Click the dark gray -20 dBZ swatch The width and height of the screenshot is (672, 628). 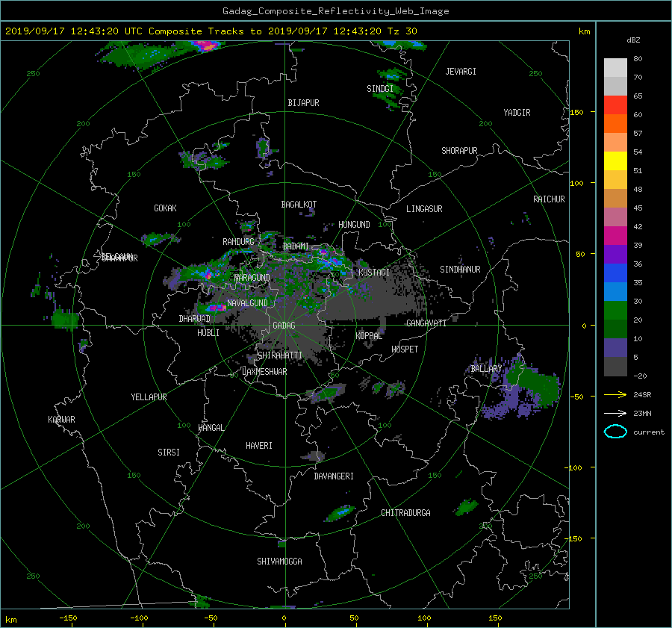[615, 366]
